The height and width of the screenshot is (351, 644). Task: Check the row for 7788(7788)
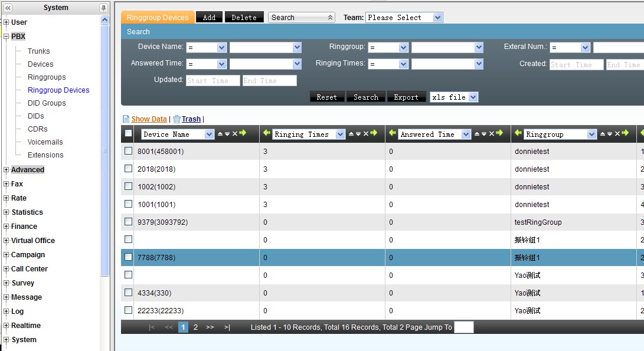pyautogui.click(x=128, y=258)
